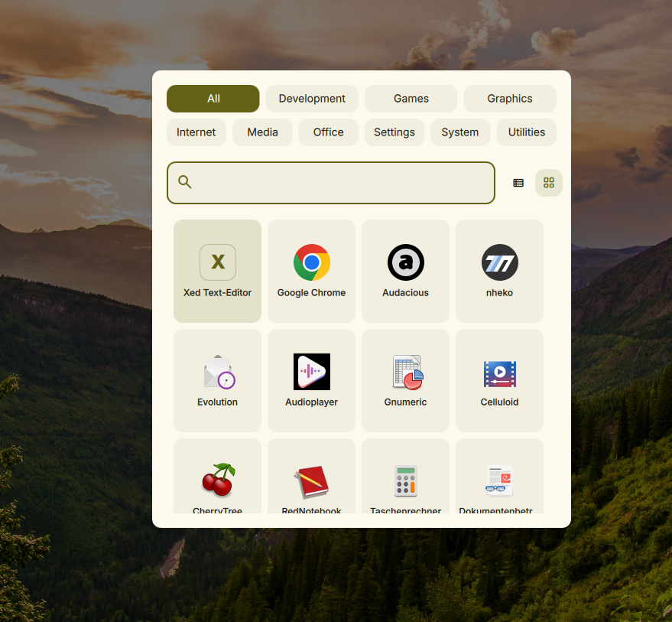Open the Taschenrechner calculator
This screenshot has width=672, height=622.
click(405, 481)
